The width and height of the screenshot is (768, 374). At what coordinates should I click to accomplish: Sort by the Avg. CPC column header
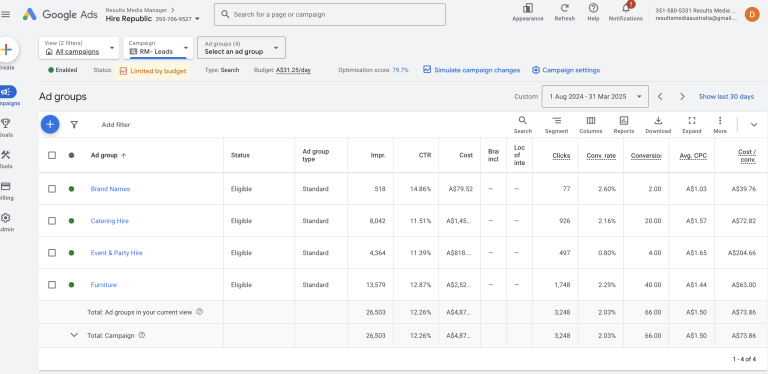pos(693,156)
